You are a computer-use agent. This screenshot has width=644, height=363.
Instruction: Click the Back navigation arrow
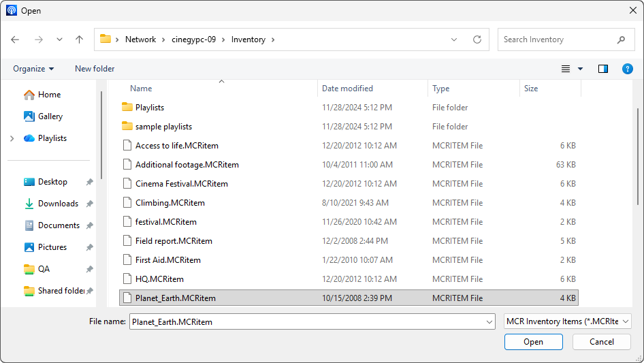16,40
